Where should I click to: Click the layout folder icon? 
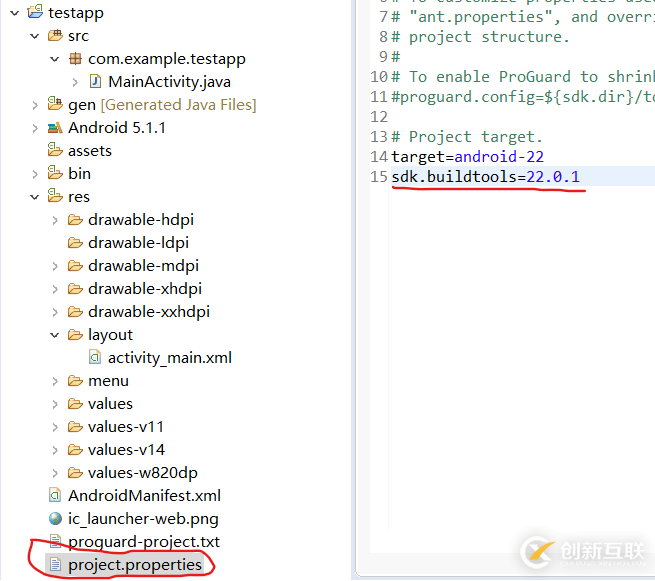(x=75, y=335)
